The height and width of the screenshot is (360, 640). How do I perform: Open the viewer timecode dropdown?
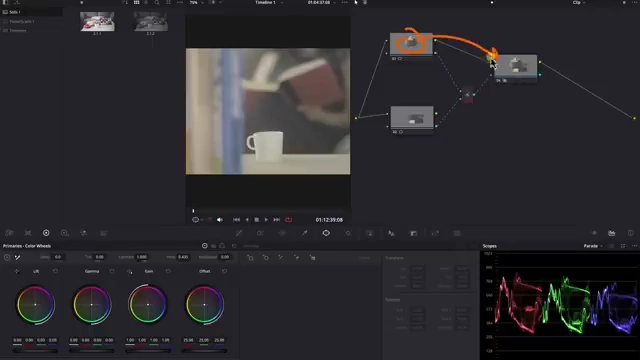[322, 2]
